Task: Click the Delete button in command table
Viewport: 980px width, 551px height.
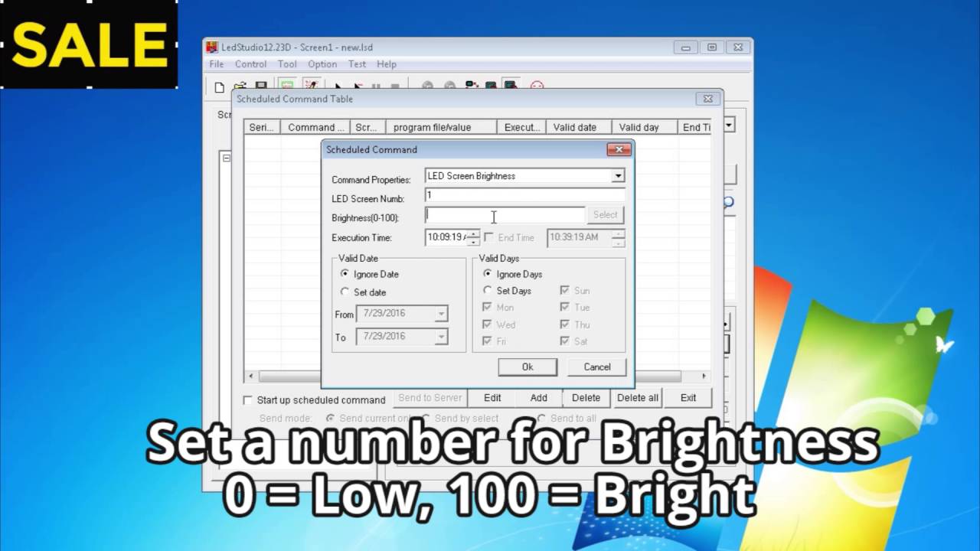Action: click(586, 398)
